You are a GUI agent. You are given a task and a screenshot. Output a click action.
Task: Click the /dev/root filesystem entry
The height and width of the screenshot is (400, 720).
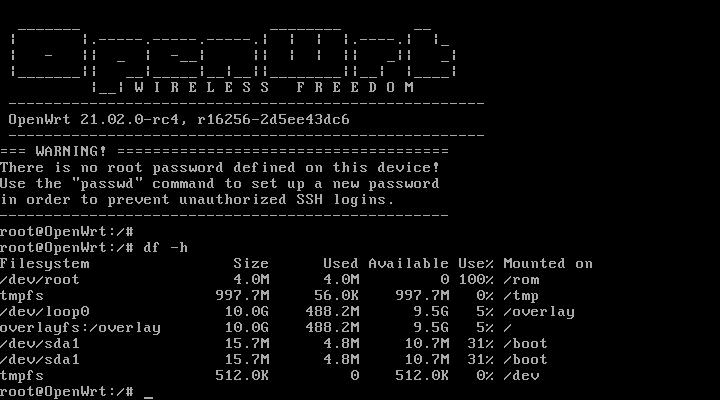[40, 280]
